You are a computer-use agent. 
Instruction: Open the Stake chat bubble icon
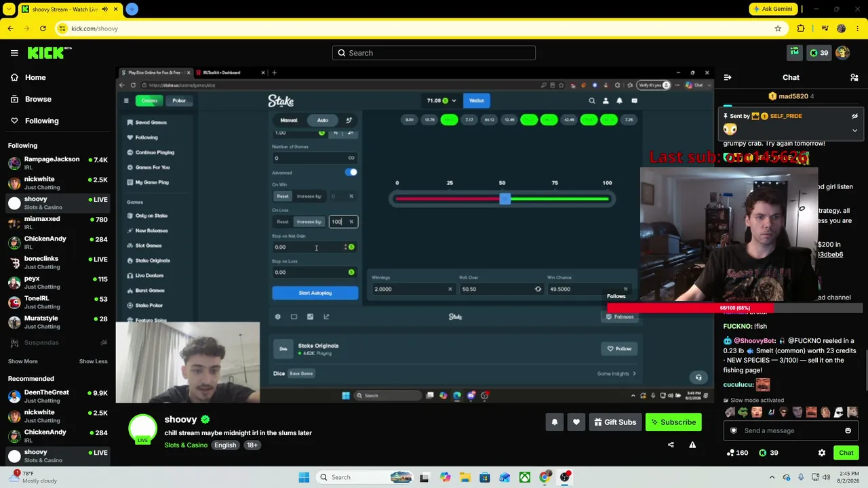coord(634,101)
